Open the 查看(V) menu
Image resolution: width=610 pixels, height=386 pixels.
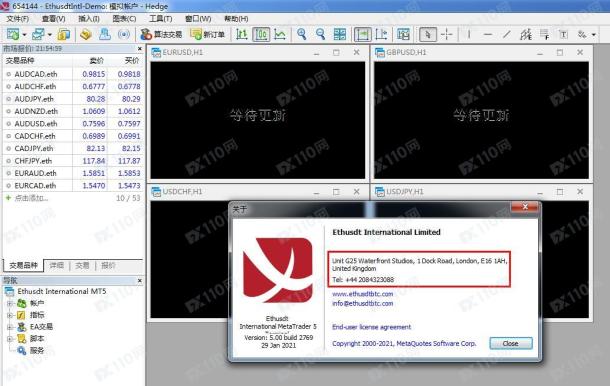[53, 19]
